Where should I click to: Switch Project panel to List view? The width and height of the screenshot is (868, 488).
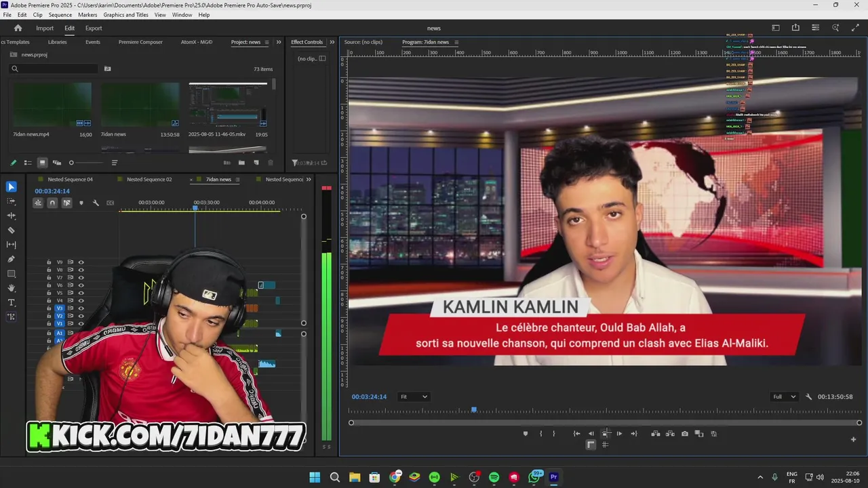tap(28, 163)
